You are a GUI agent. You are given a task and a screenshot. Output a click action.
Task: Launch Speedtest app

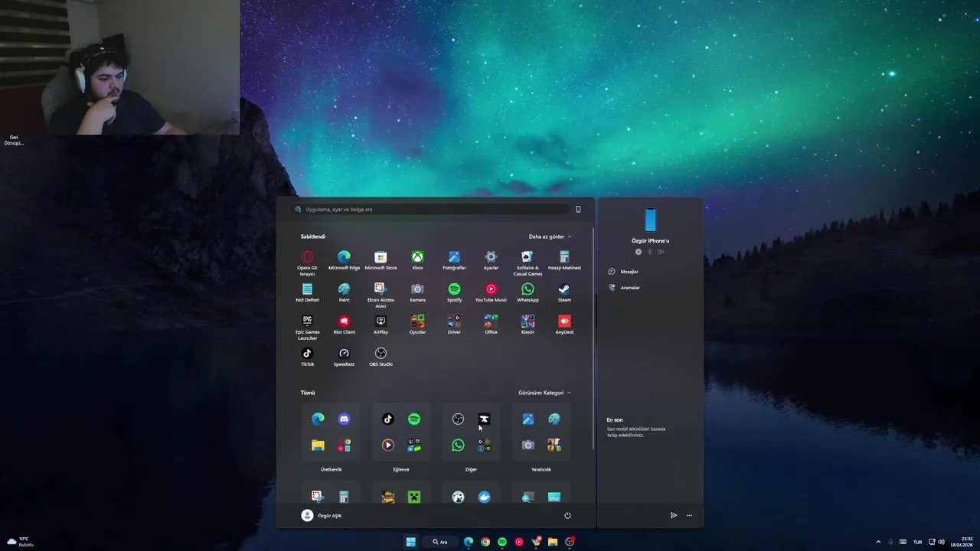(344, 357)
